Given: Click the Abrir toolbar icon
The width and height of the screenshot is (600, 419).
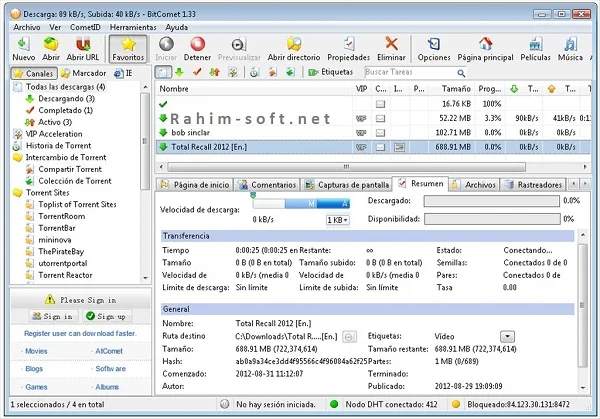Looking at the screenshot, I should [51, 49].
